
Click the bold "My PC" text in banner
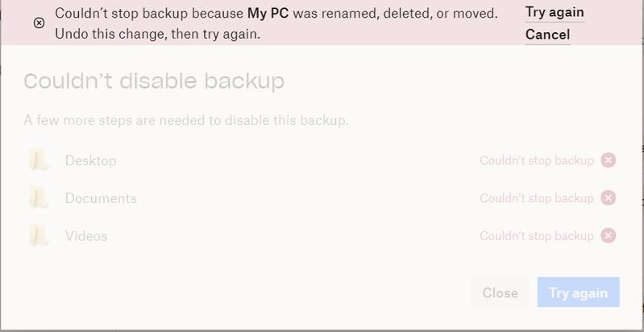click(x=268, y=14)
